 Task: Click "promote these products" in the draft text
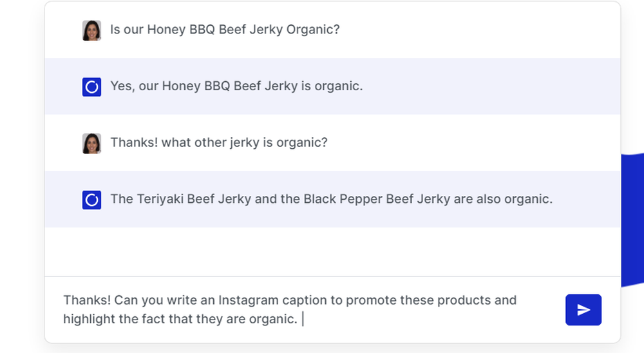point(418,300)
